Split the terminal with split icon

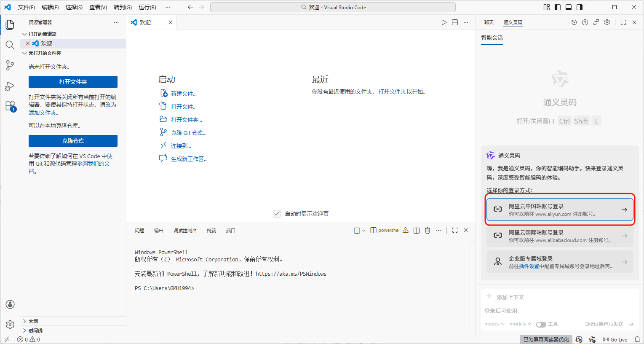click(417, 231)
